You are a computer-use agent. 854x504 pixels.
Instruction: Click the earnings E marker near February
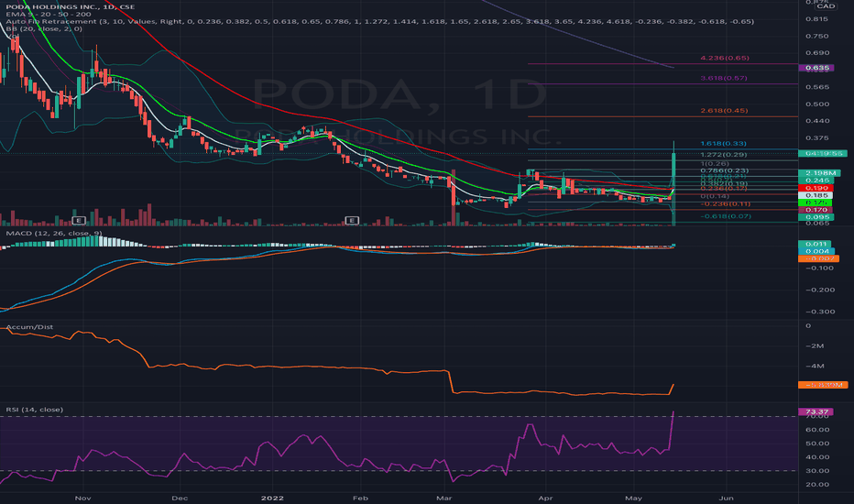pyautogui.click(x=352, y=220)
